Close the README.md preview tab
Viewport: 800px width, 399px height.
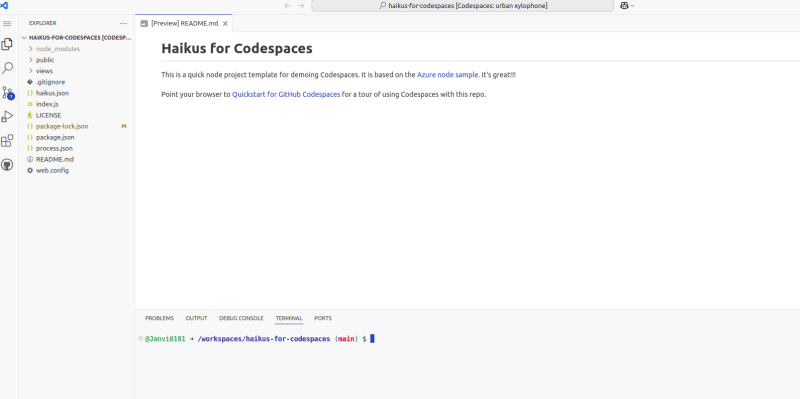pyautogui.click(x=225, y=23)
